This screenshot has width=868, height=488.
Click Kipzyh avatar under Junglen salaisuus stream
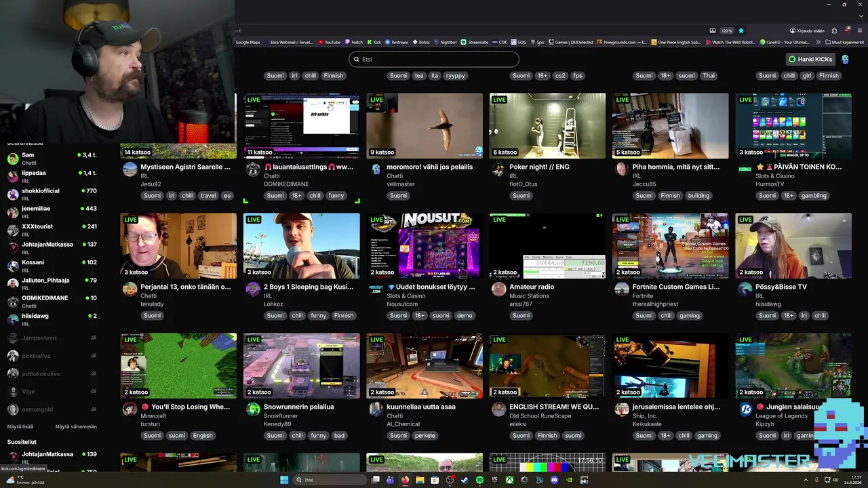(x=745, y=409)
